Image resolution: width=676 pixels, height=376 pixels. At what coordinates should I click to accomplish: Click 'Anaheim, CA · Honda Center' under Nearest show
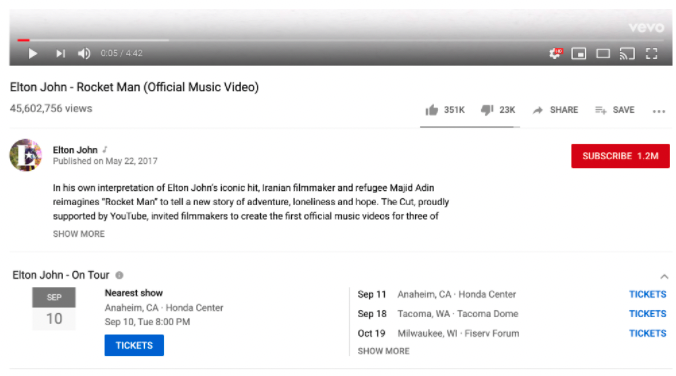164,307
